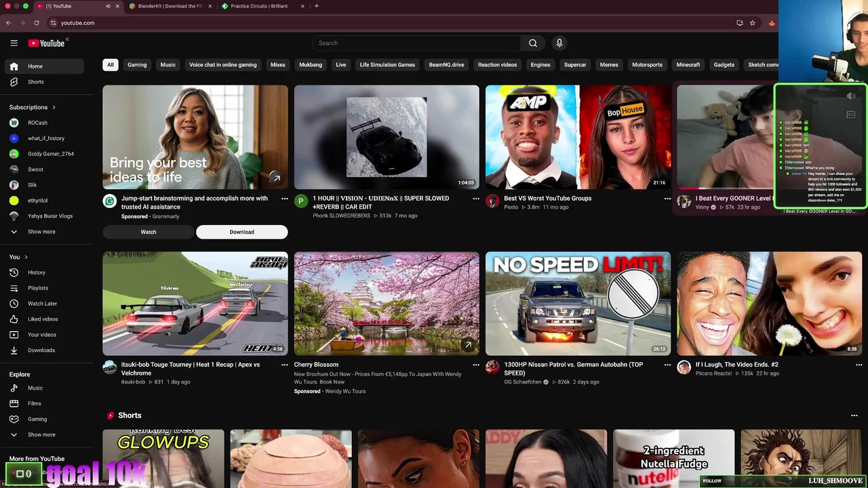
Task: Open ROCash subscription channel
Action: [45, 123]
